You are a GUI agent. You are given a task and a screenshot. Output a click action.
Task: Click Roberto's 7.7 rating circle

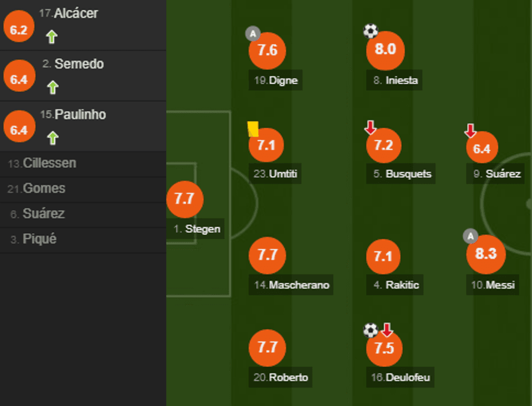pos(267,347)
